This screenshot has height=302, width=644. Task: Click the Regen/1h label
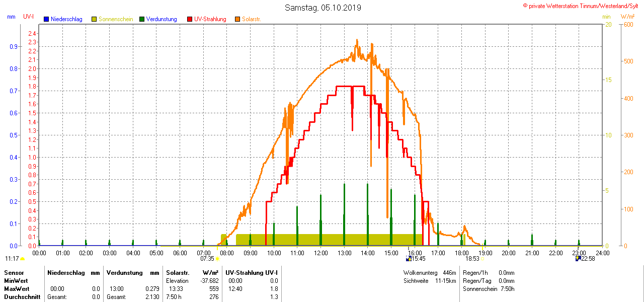pyautogui.click(x=474, y=272)
